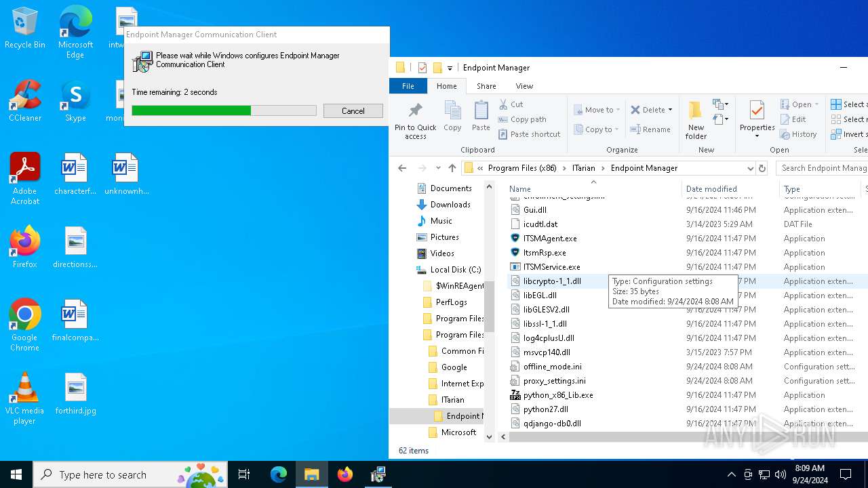Open Task View on taskbar
868x488 pixels.
(244, 474)
